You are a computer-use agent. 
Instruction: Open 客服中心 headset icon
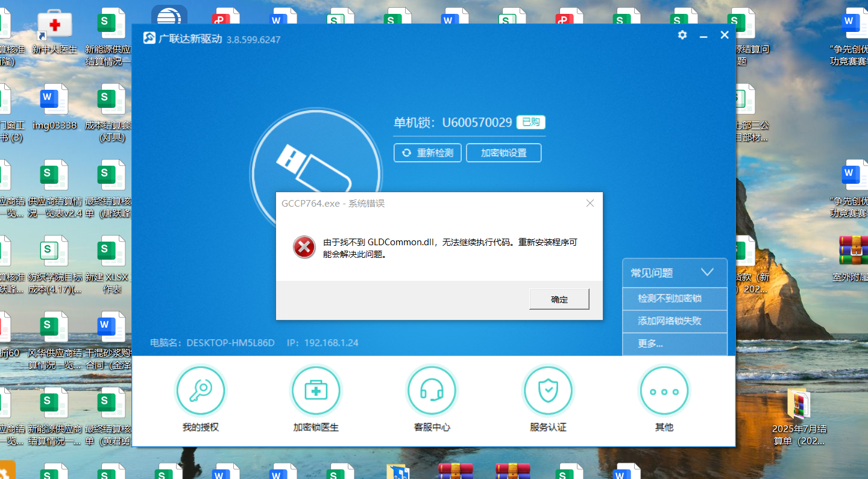[x=432, y=391]
